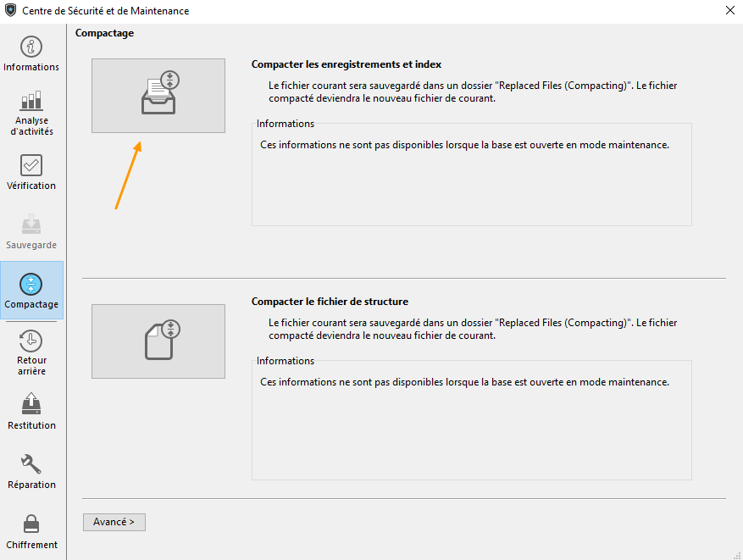Image resolution: width=743 pixels, height=560 pixels.
Task: Start compacting records and index
Action: click(x=158, y=96)
